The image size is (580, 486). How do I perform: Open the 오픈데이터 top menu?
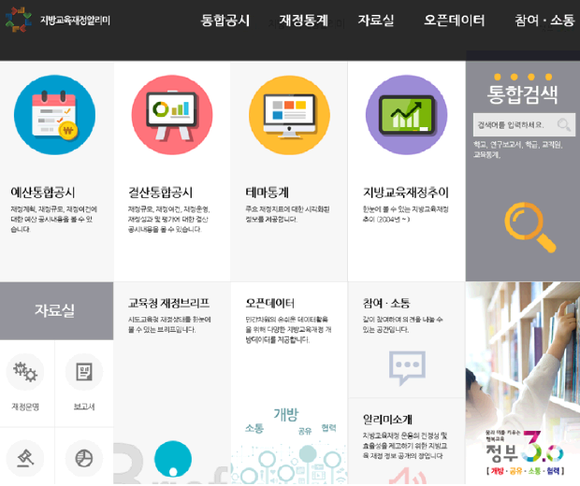[x=454, y=20]
